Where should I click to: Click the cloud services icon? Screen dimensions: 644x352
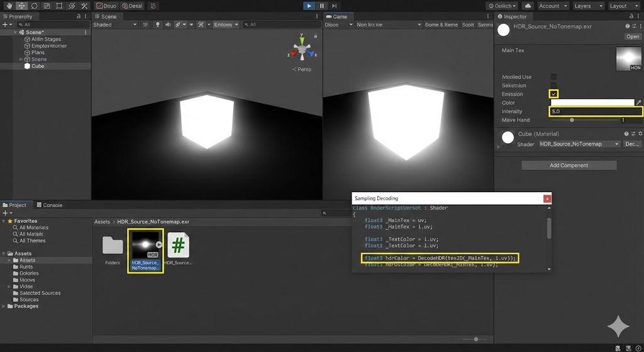tap(528, 6)
